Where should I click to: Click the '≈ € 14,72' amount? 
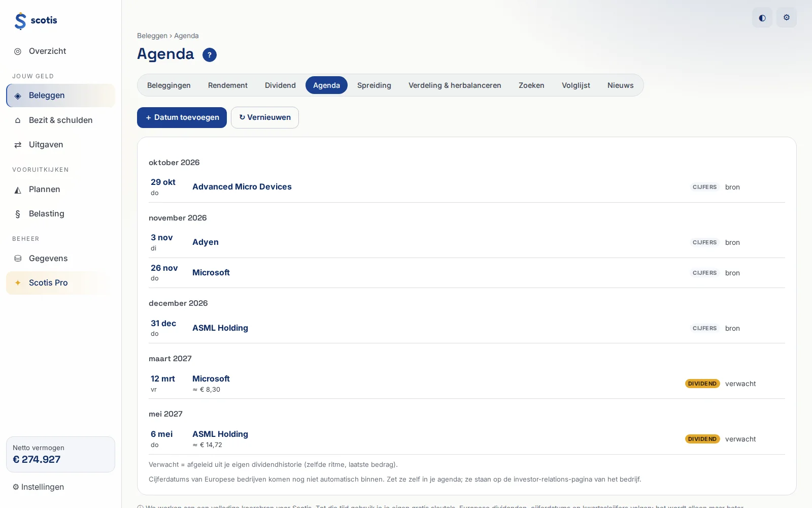click(x=207, y=445)
